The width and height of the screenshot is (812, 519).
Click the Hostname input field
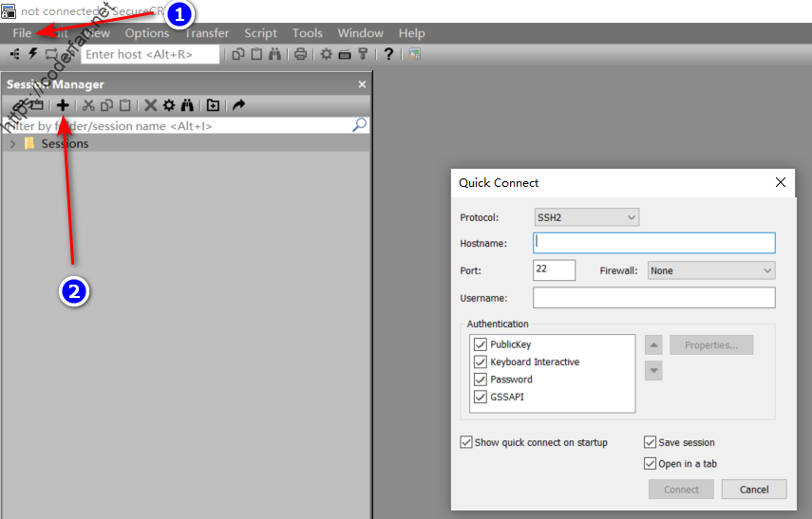pos(654,243)
